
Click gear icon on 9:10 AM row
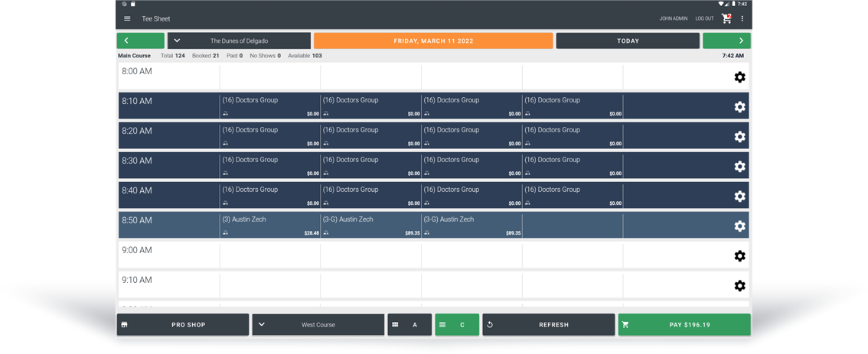point(739,286)
